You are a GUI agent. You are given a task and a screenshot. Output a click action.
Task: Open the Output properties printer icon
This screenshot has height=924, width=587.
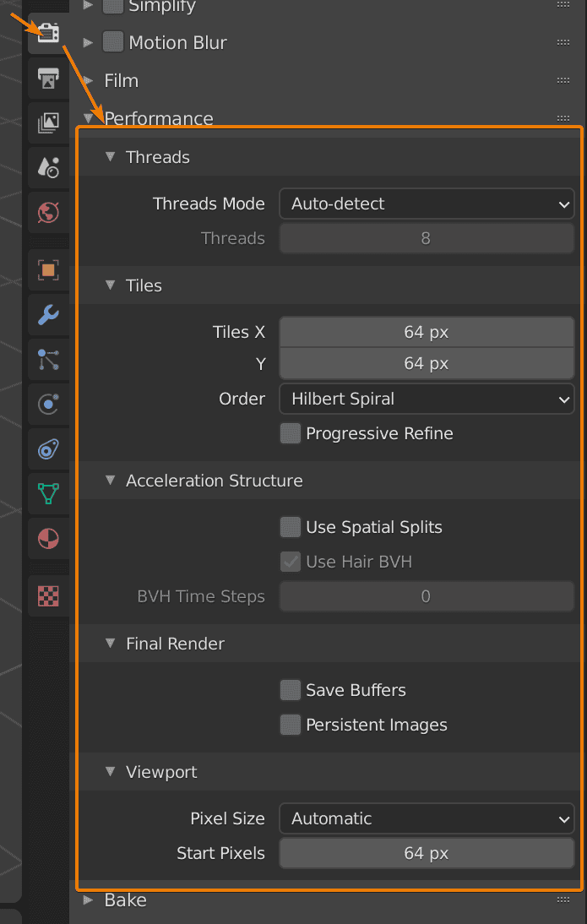48,79
